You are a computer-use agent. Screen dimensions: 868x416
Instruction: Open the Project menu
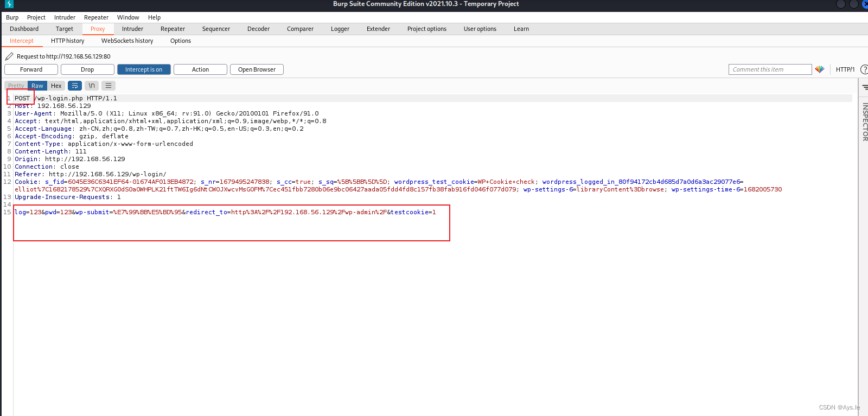[x=36, y=17]
